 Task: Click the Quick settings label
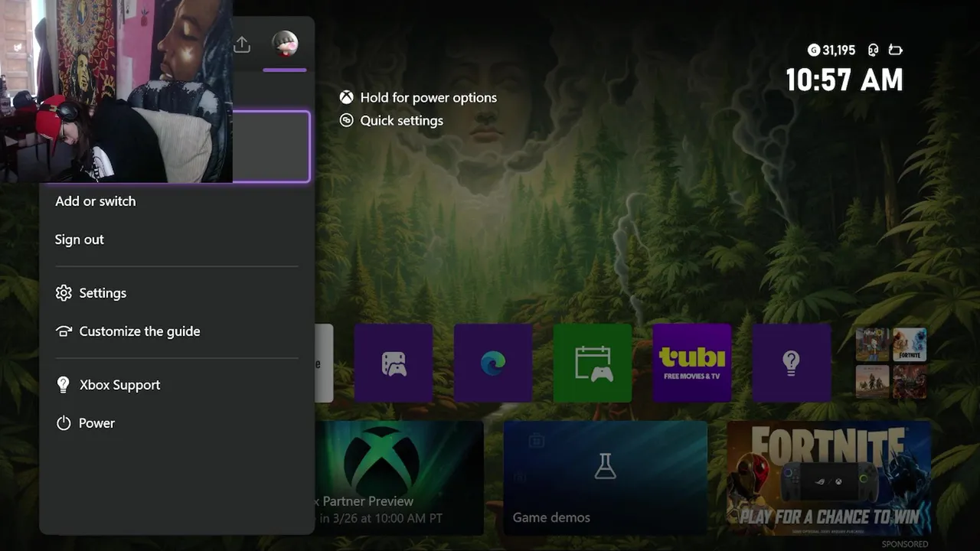click(402, 120)
